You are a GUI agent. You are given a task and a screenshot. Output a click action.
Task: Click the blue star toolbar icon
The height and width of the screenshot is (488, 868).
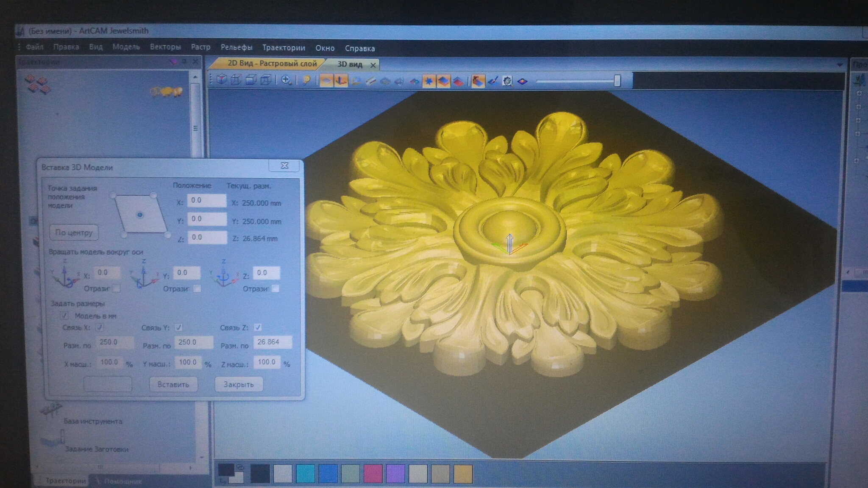tap(428, 81)
